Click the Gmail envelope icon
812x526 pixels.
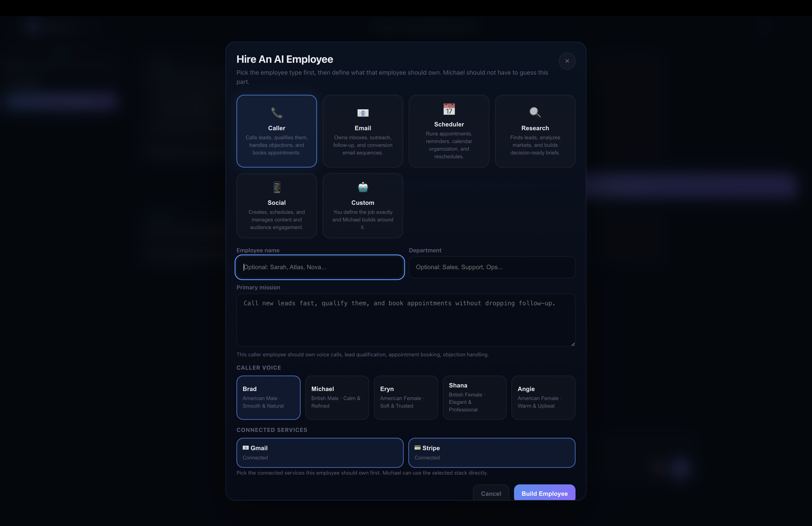click(x=246, y=448)
